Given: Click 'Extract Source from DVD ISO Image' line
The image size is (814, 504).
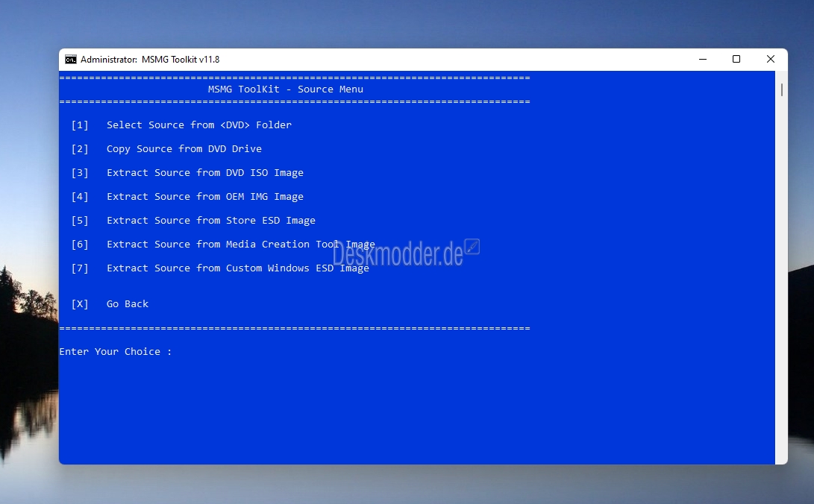Looking at the screenshot, I should [205, 173].
